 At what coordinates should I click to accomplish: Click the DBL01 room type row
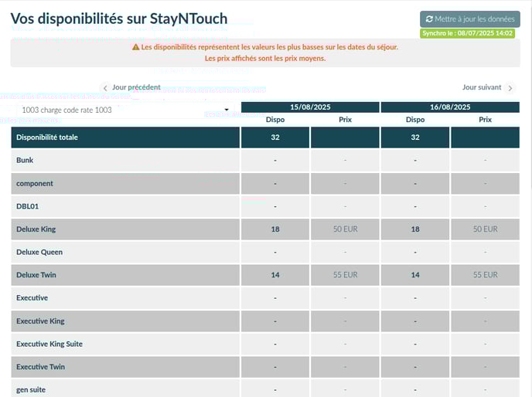tap(125, 206)
